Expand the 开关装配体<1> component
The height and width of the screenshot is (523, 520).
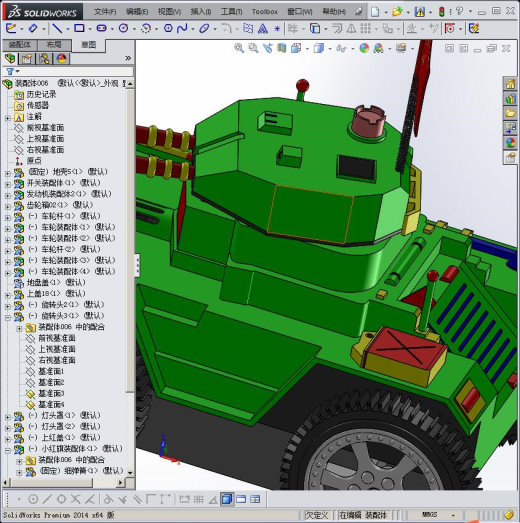tap(8, 184)
